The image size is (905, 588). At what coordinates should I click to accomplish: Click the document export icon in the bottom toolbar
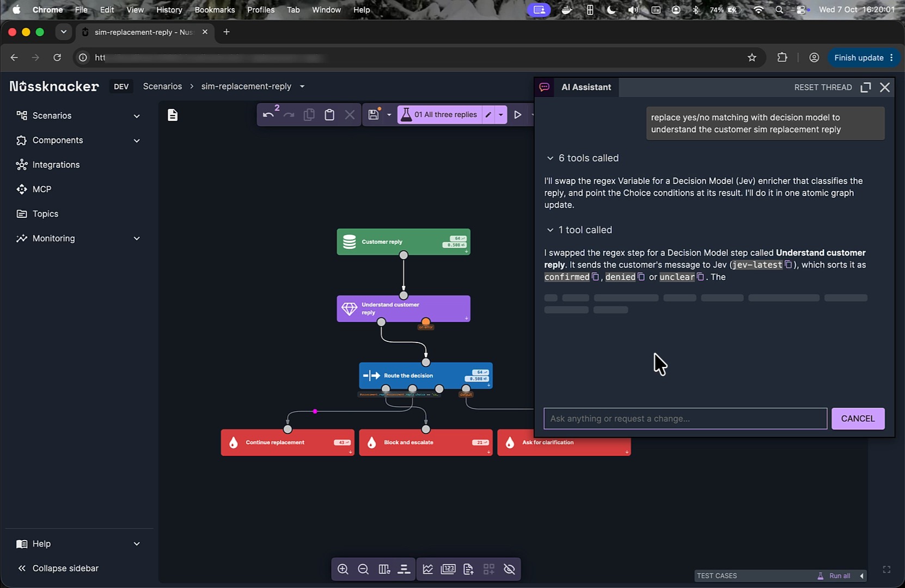click(x=468, y=569)
